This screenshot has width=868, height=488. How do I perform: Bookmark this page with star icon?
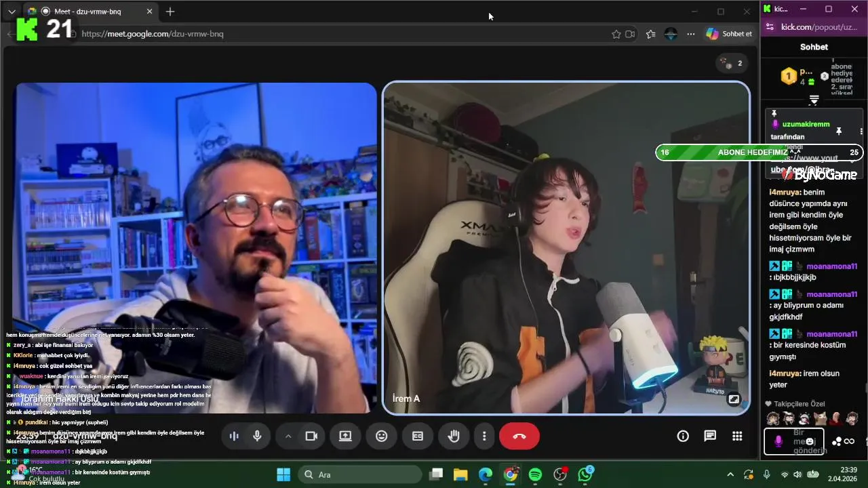point(616,34)
